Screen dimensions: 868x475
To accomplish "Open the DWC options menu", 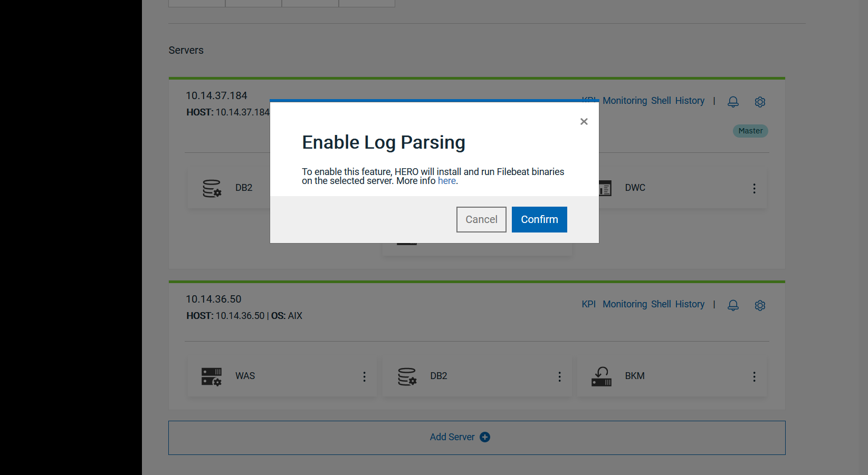I will [x=754, y=188].
